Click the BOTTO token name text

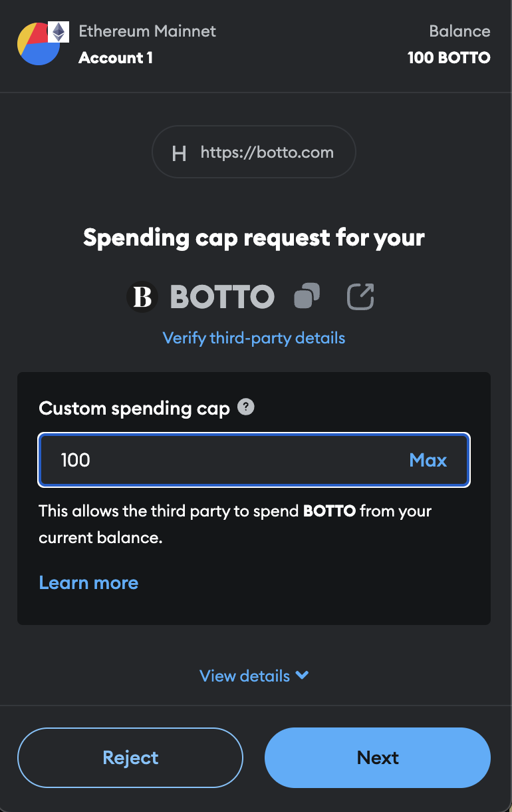point(222,297)
